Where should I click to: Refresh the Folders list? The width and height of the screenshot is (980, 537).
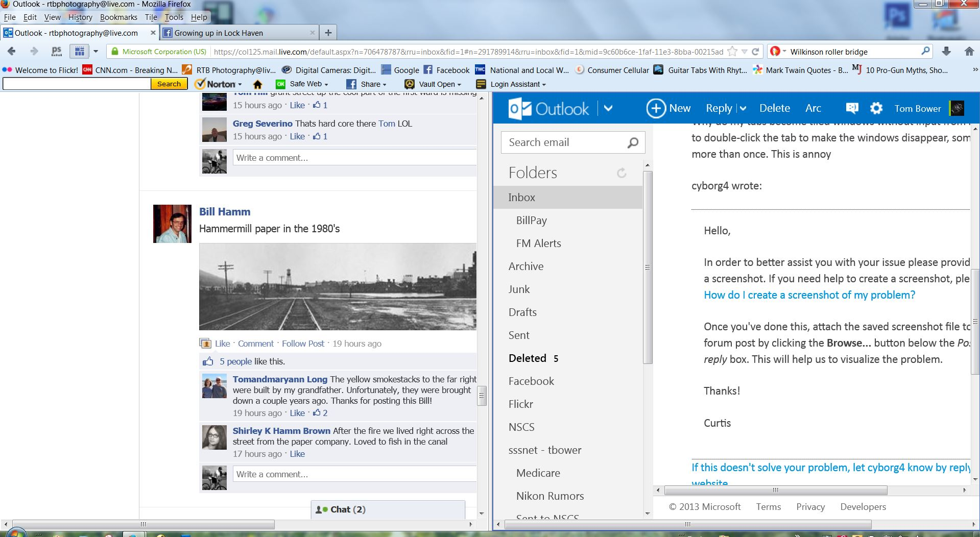[x=622, y=173]
